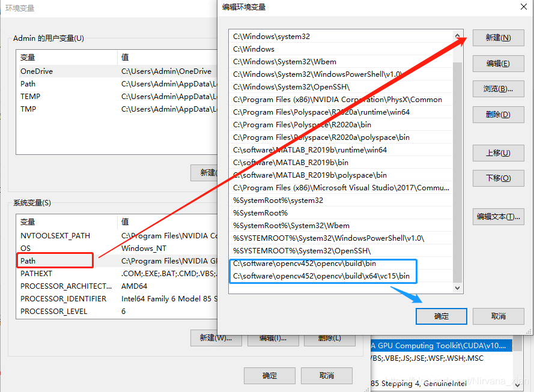Viewport: 534px width, 392px height.
Task: Click 值 header in system variables
Action: [168, 222]
